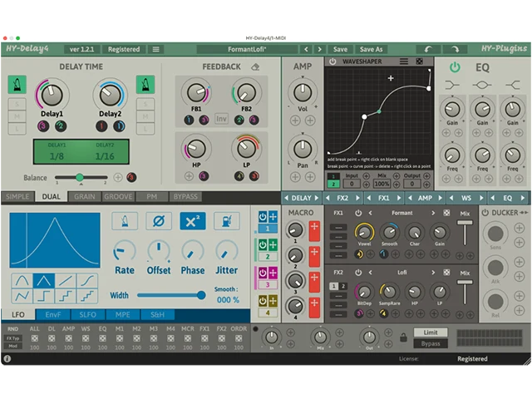Image resolution: width=532 pixels, height=399 pixels.
Task: Open the Waveshaper menu icon
Action: (x=404, y=62)
